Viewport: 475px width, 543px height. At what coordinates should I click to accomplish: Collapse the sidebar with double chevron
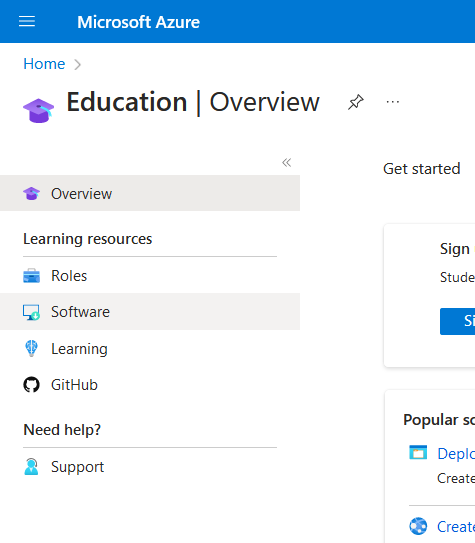(286, 162)
